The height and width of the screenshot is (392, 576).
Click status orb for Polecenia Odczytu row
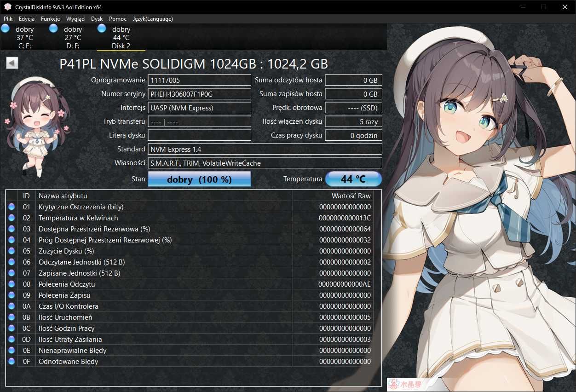12,284
